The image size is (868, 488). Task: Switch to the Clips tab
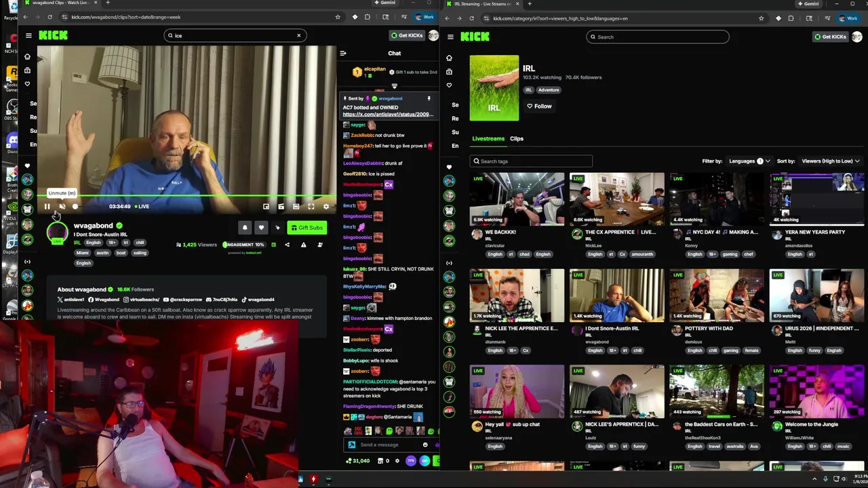517,139
